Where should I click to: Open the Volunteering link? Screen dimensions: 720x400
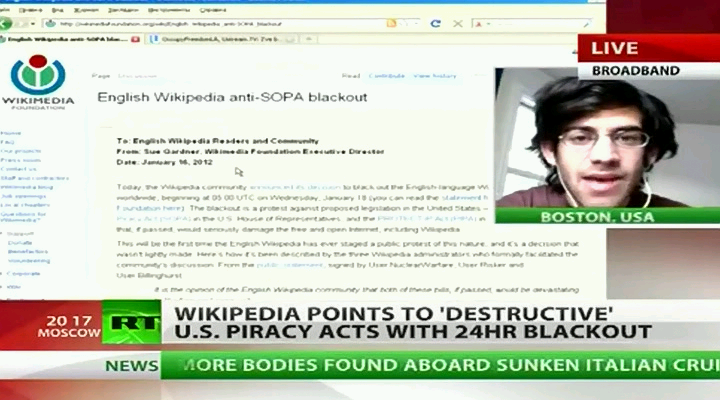29,260
